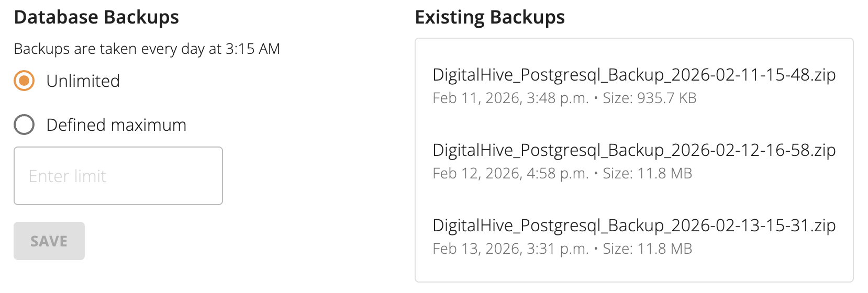Click the size text of the Feb 13 backup
Image resolution: width=868 pixels, height=293 pixels.
647,249
